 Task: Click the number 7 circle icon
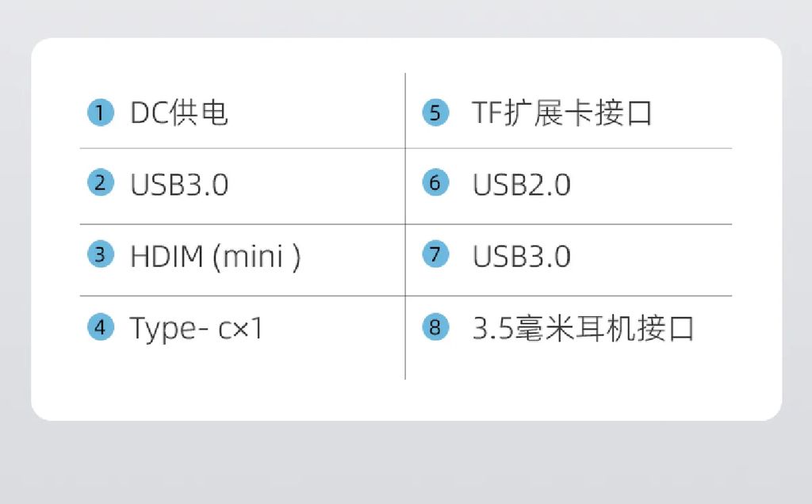tap(435, 255)
